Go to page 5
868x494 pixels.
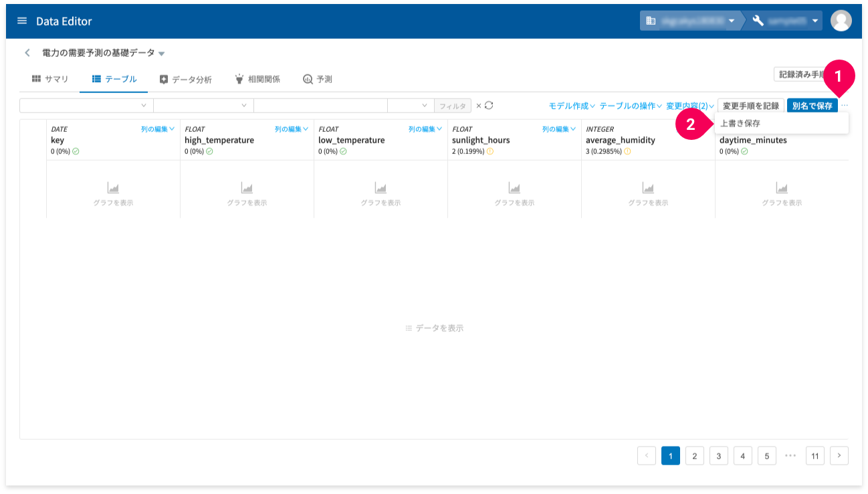pyautogui.click(x=767, y=456)
